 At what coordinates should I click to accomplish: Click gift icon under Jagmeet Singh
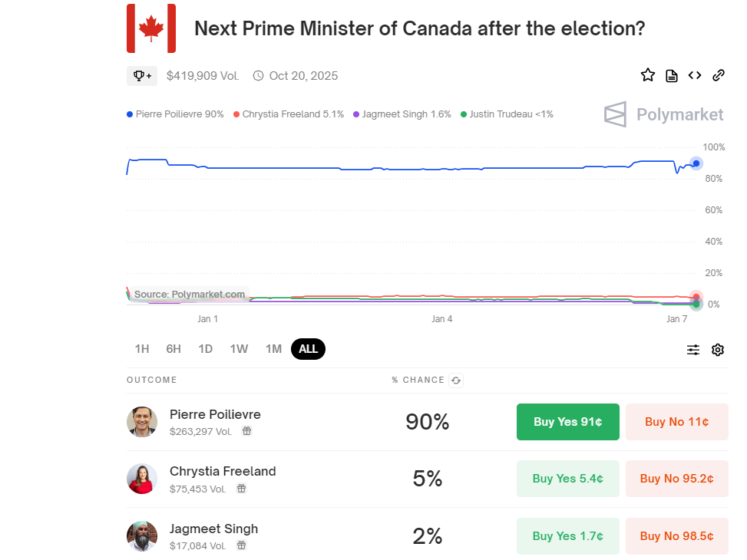(241, 545)
